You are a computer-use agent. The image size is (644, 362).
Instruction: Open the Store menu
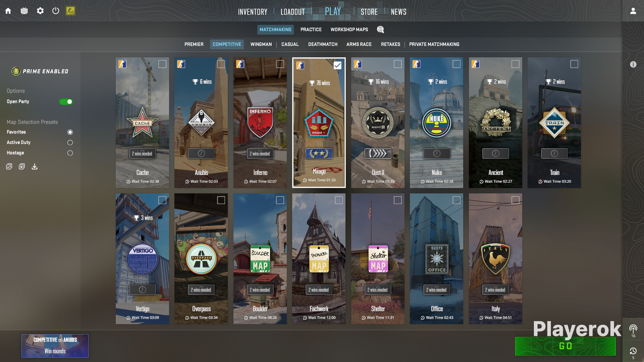point(369,12)
